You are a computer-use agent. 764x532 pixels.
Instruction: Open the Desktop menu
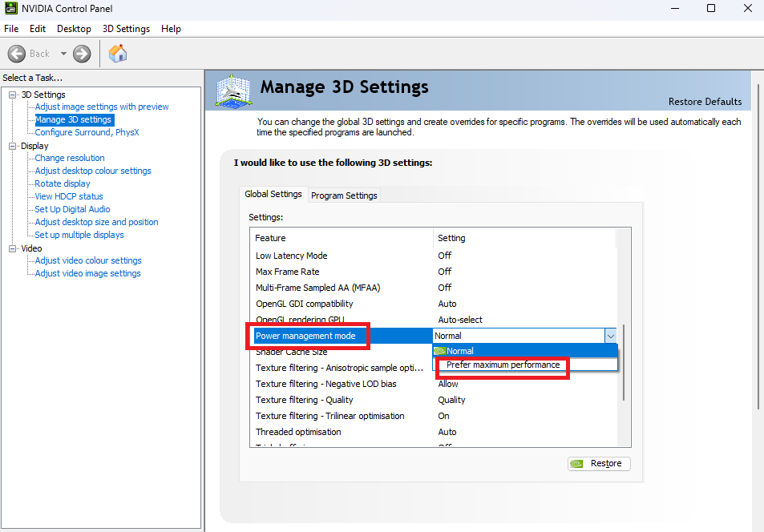[74, 29]
